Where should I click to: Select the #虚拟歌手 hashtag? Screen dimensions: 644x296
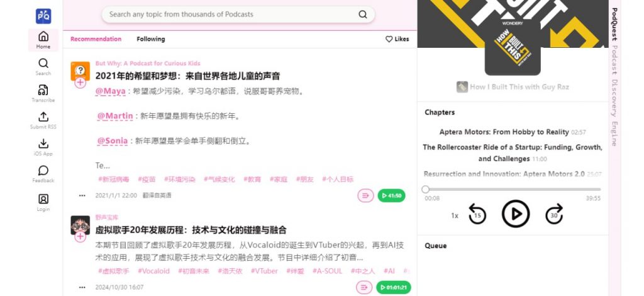click(113, 271)
